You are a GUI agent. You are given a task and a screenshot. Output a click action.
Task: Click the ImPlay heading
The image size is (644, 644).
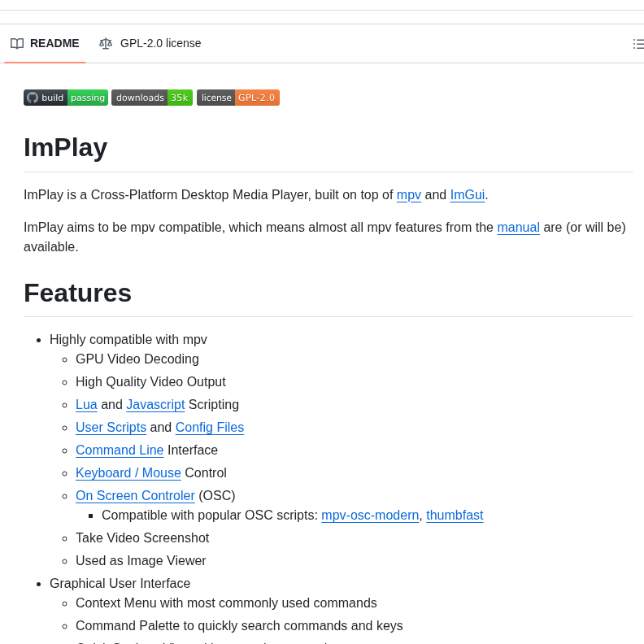(66, 147)
